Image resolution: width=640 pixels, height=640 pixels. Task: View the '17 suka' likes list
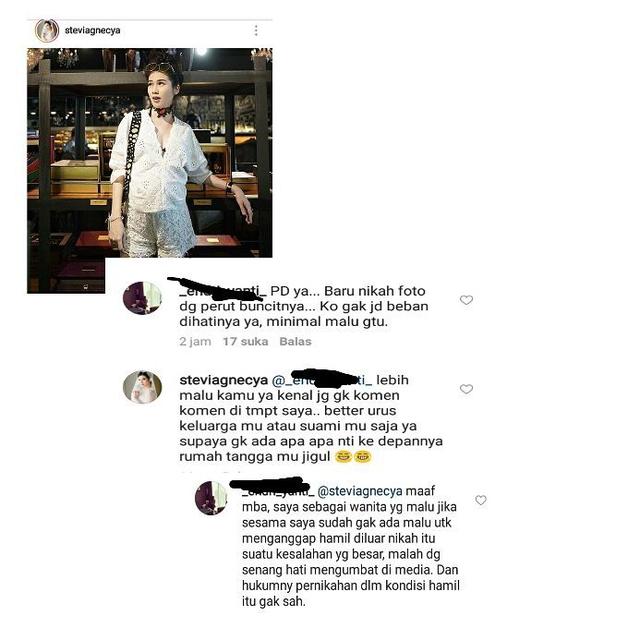pyautogui.click(x=245, y=341)
